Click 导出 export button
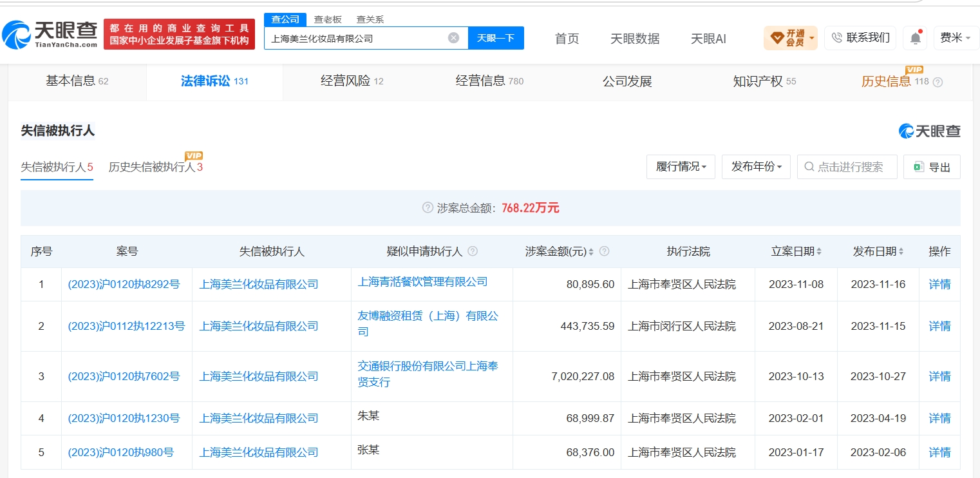This screenshot has width=980, height=478. point(932,167)
